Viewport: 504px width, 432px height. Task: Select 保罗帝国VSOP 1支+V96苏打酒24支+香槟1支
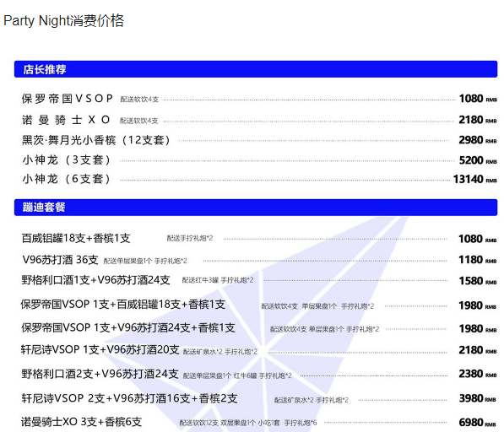coord(128,327)
